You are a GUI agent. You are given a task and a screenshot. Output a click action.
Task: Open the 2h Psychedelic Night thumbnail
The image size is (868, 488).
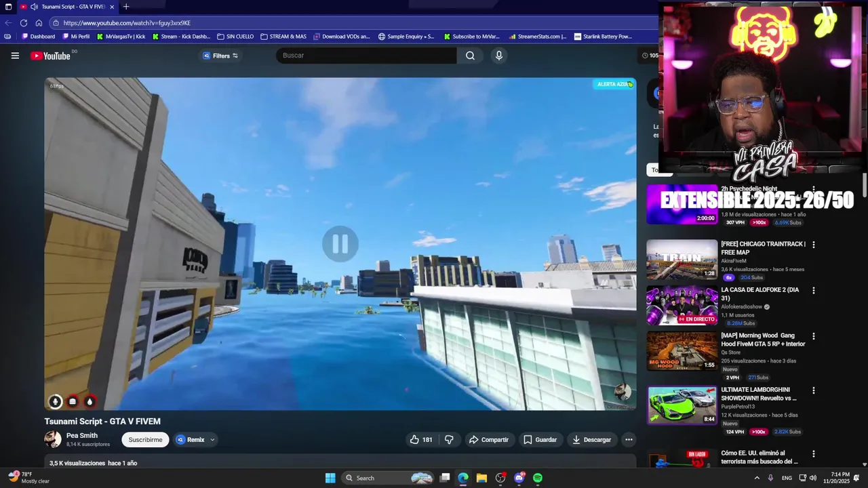(x=682, y=204)
